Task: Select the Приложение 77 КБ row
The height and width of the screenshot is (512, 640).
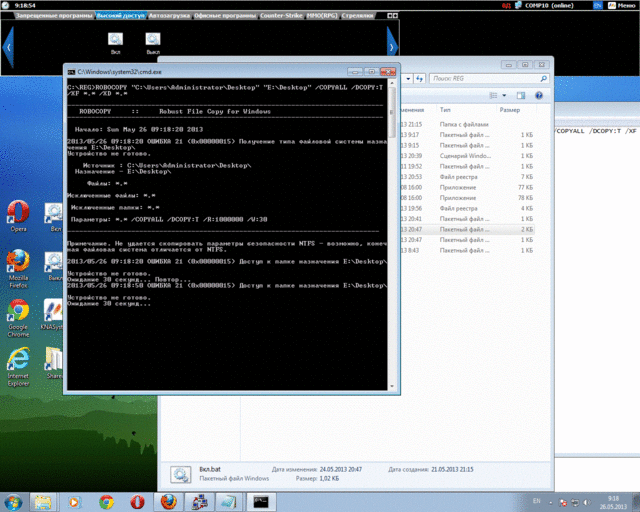Action: [x=467, y=187]
